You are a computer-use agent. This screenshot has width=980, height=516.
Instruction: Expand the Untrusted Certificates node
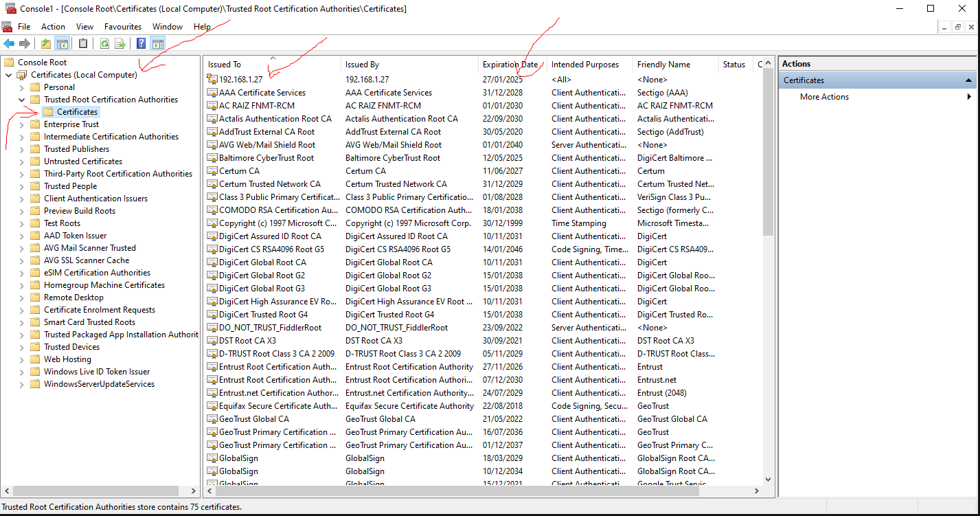pyautogui.click(x=21, y=161)
